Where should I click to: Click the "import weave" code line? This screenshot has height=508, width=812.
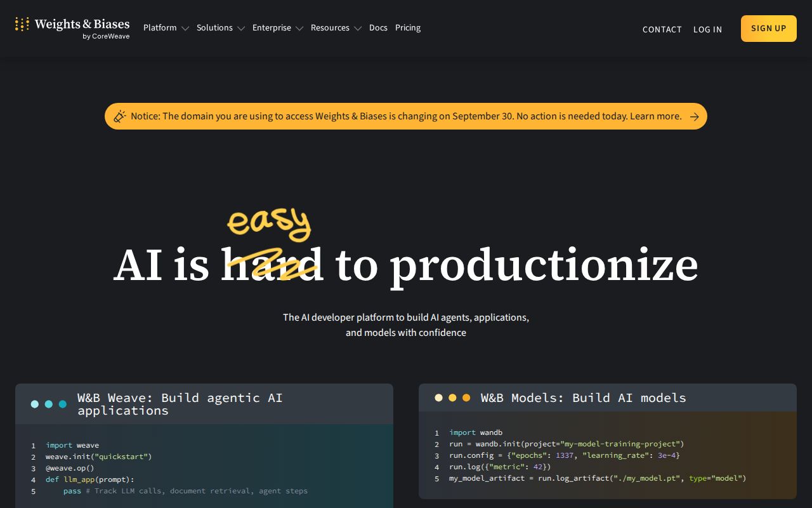(72, 445)
